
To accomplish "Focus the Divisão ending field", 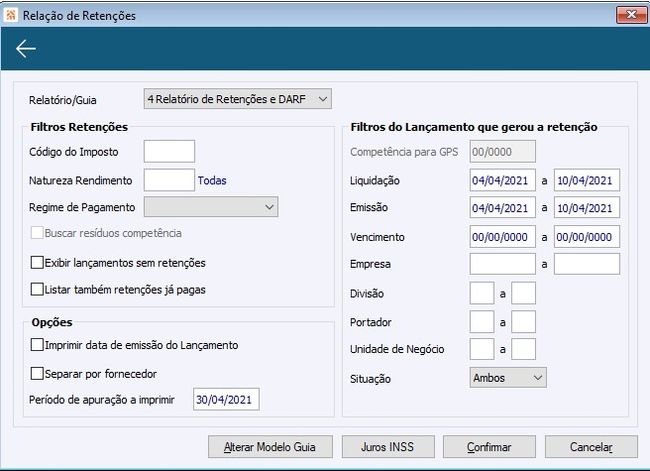I will (x=524, y=293).
